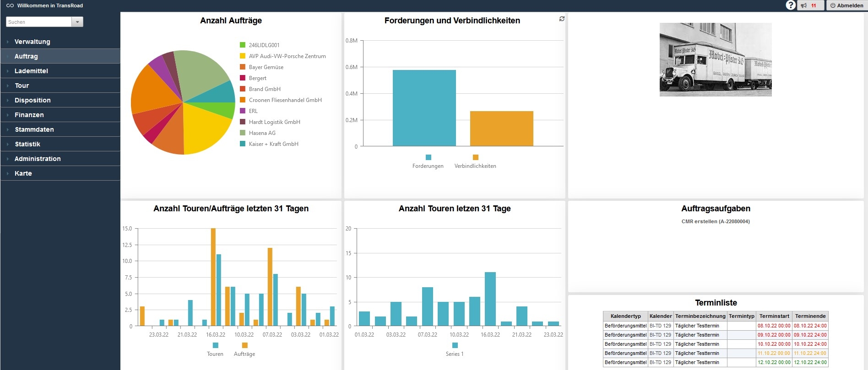868x370 pixels.
Task: Open the Karte menu item
Action: [x=60, y=173]
